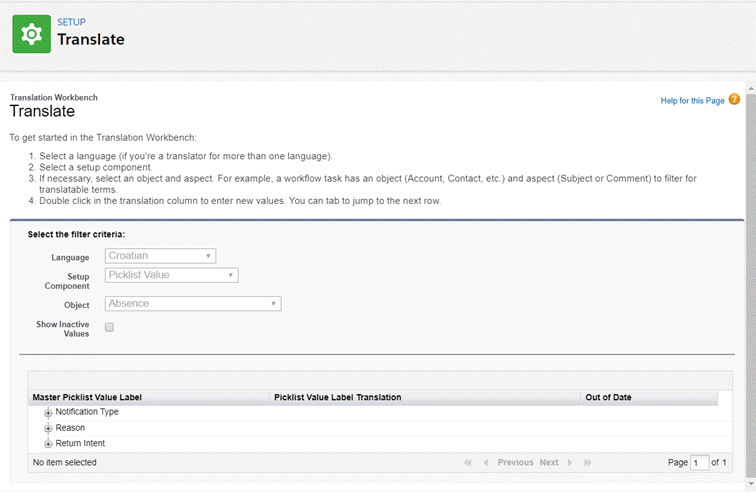Open the Language dropdown showing Croatian

pyautogui.click(x=160, y=256)
